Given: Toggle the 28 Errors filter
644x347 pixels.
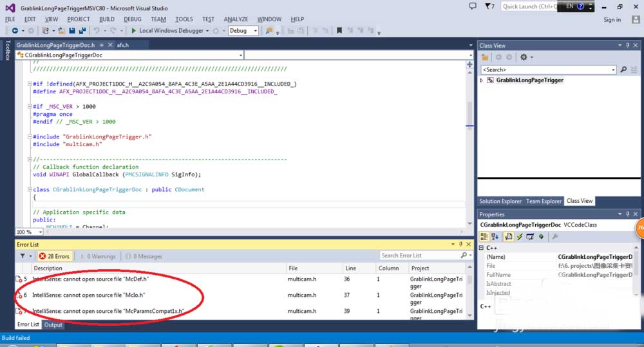Looking at the screenshot, I should pos(55,256).
